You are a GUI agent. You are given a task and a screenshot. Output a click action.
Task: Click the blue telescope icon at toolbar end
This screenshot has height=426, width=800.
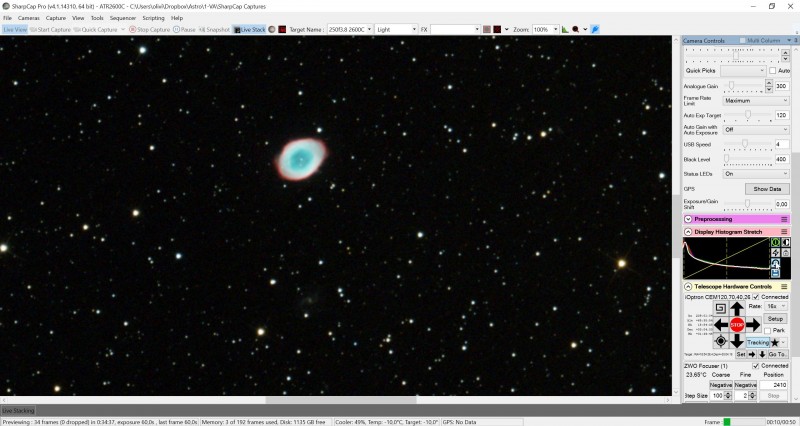(595, 30)
